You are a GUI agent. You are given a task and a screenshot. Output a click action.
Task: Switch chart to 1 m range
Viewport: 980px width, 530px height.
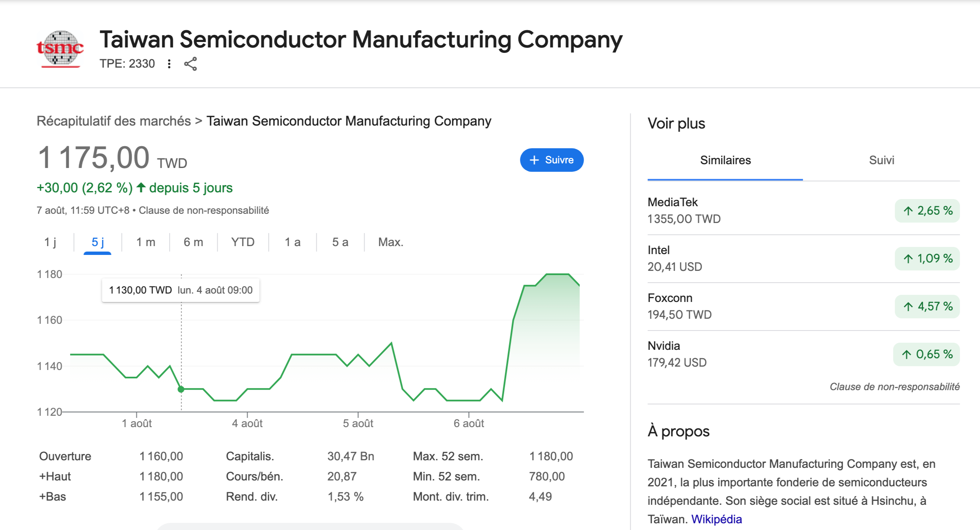[x=146, y=242]
